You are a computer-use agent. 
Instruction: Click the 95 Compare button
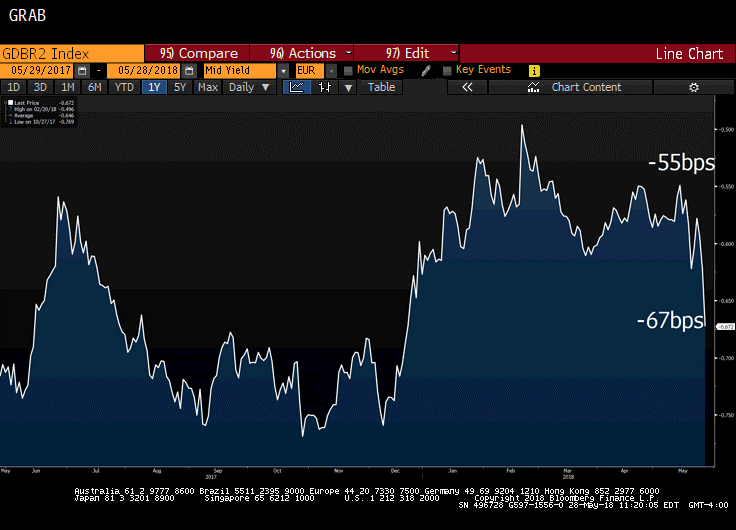(198, 53)
